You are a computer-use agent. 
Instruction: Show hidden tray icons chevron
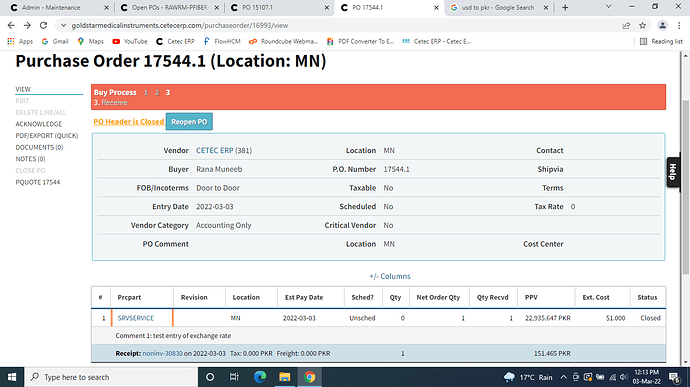tap(564, 377)
